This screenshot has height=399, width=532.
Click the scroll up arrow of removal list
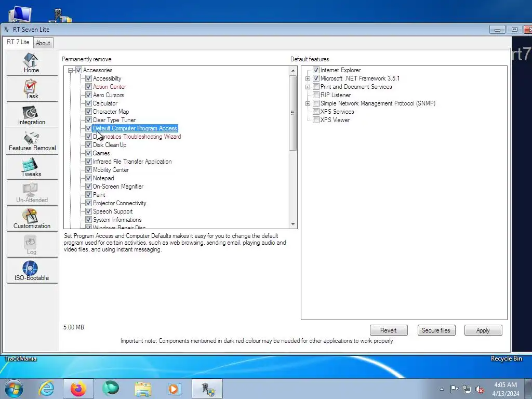pos(293,71)
